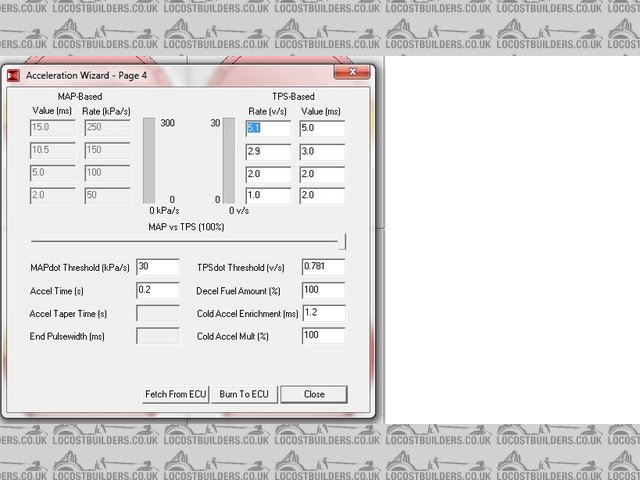Click the MAP vs TPS slider handle
The image size is (640, 480).
(x=342, y=241)
